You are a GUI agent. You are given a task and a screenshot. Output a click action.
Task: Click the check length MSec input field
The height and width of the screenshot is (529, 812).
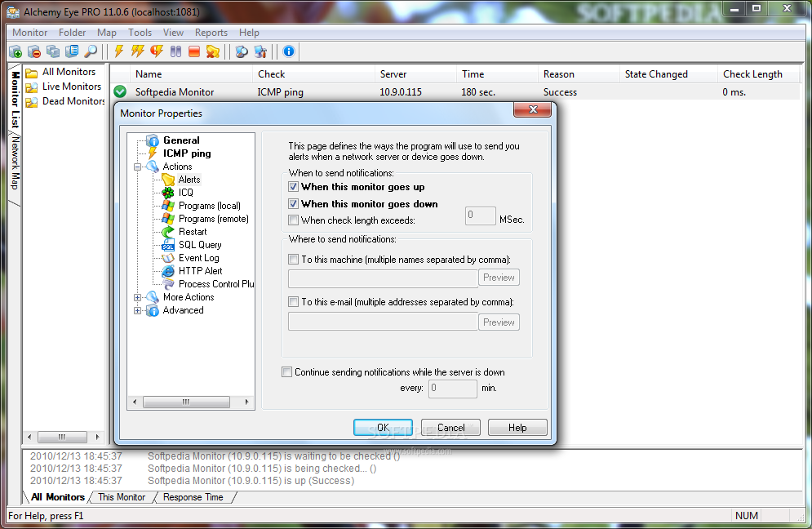pos(481,216)
